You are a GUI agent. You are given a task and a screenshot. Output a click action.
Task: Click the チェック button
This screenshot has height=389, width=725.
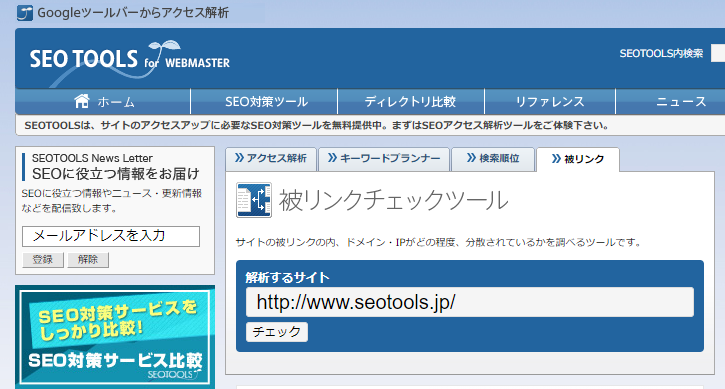click(x=277, y=332)
